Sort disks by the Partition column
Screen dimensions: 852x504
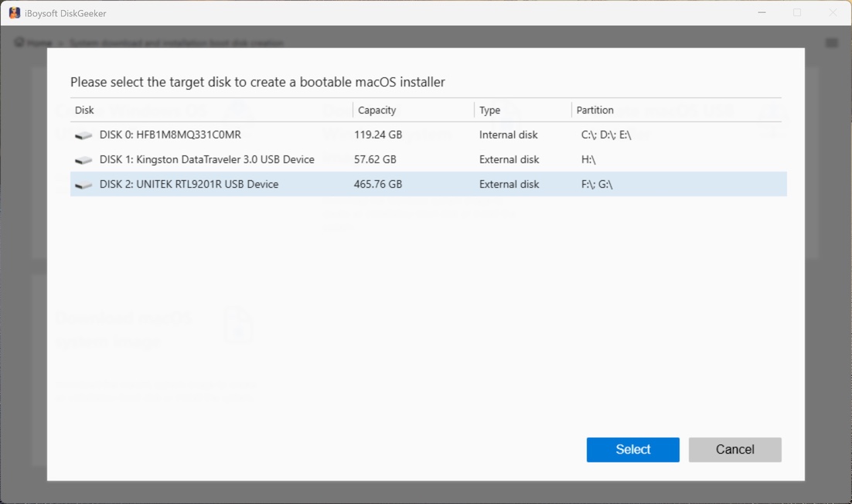[x=595, y=110]
